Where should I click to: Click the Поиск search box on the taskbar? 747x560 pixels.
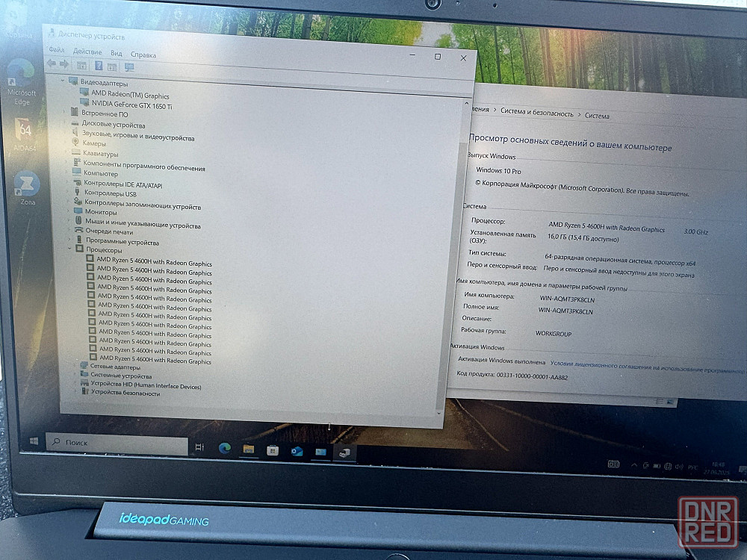tap(118, 444)
